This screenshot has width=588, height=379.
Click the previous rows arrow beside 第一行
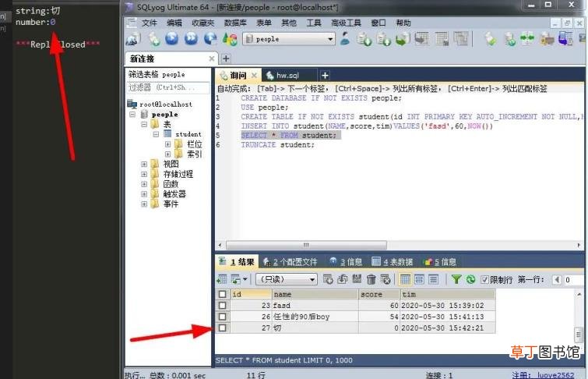pos(557,279)
